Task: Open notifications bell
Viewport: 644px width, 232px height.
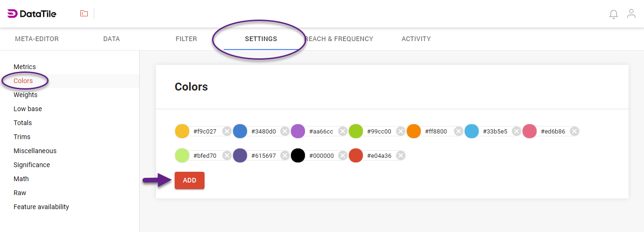Action: (613, 14)
